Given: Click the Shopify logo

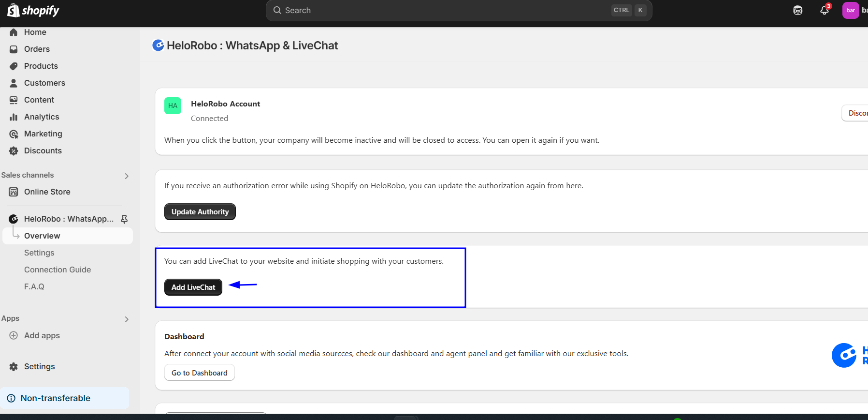Looking at the screenshot, I should (33, 10).
